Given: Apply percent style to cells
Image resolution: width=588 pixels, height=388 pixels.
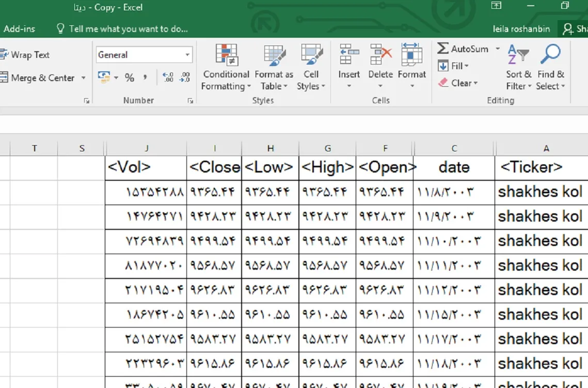Looking at the screenshot, I should pyautogui.click(x=130, y=77).
